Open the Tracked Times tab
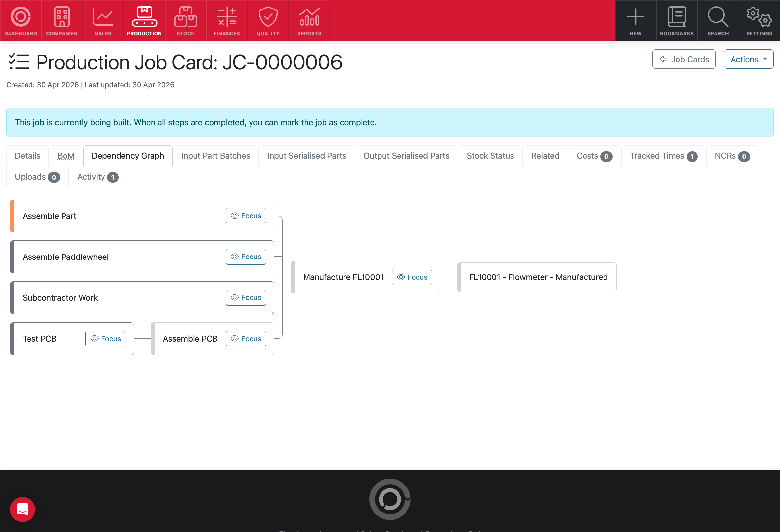This screenshot has width=780, height=532. 663,156
